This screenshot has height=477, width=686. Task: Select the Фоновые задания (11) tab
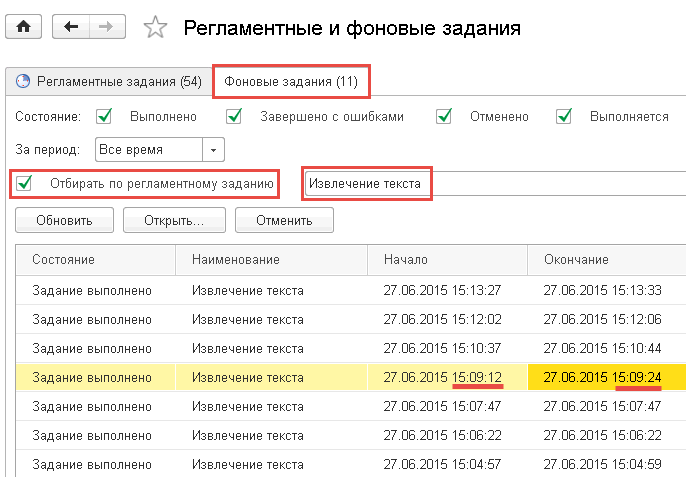tap(291, 81)
